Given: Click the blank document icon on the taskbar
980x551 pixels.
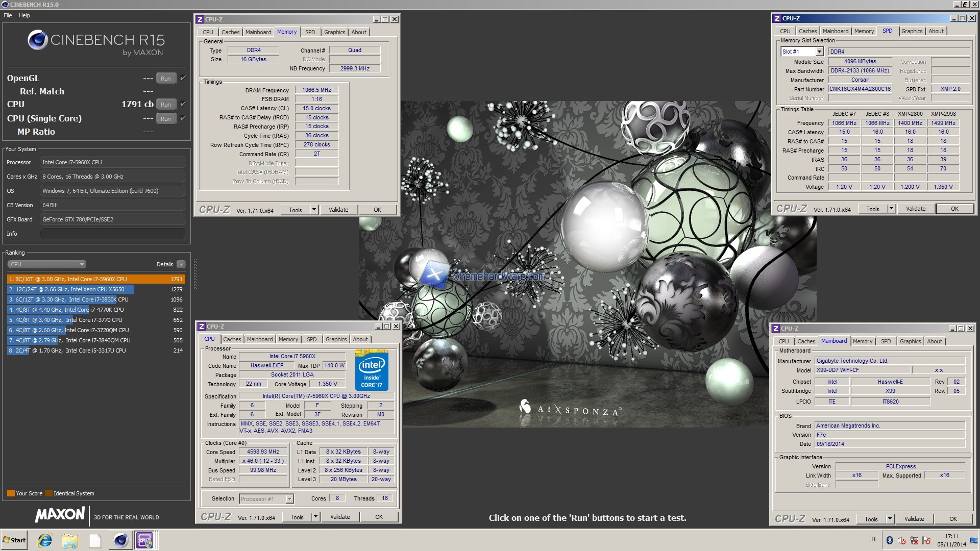Looking at the screenshot, I should (x=95, y=540).
